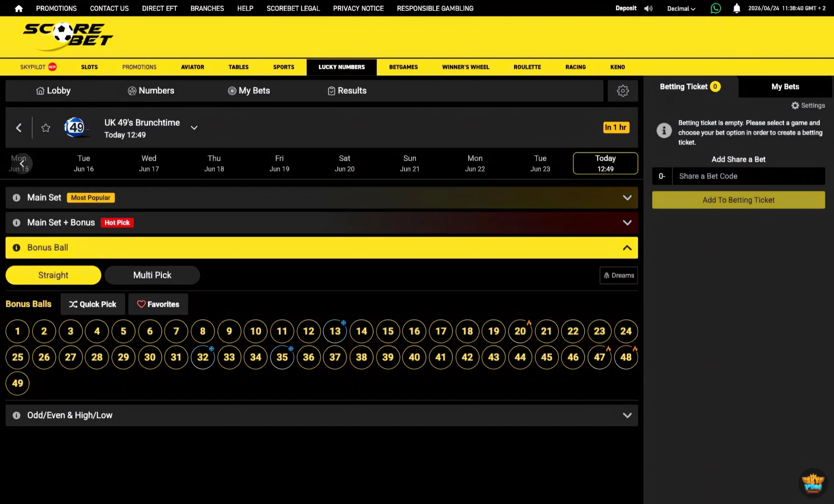
Task: Switch to Betting Ticket tab
Action: [690, 87]
